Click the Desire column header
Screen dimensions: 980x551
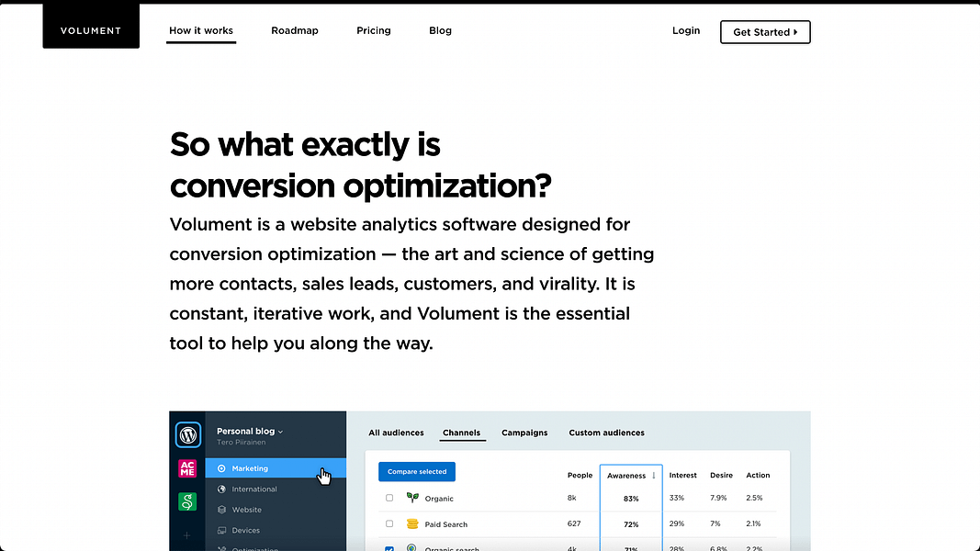(721, 476)
